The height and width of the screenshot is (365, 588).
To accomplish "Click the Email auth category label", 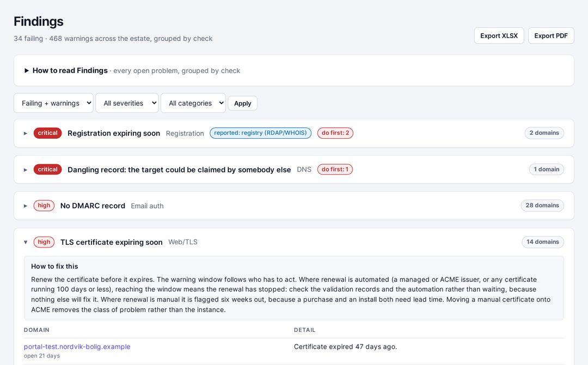I will pos(147,206).
